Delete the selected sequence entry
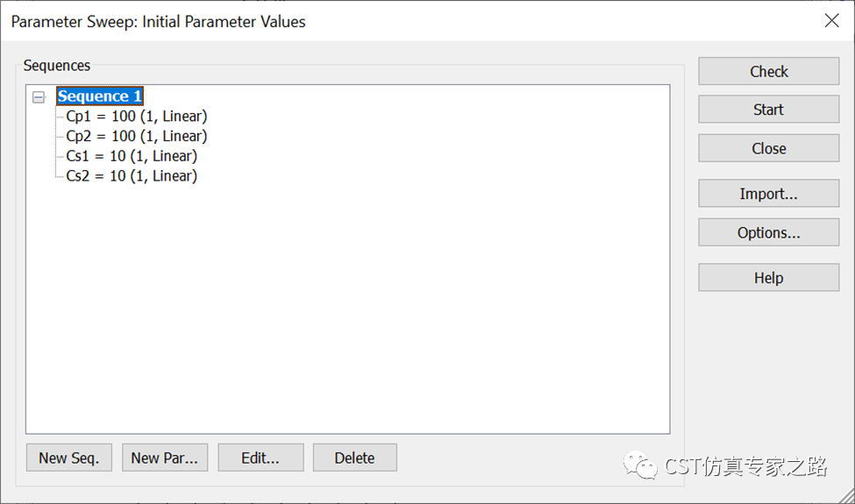This screenshot has width=855, height=504. (355, 458)
